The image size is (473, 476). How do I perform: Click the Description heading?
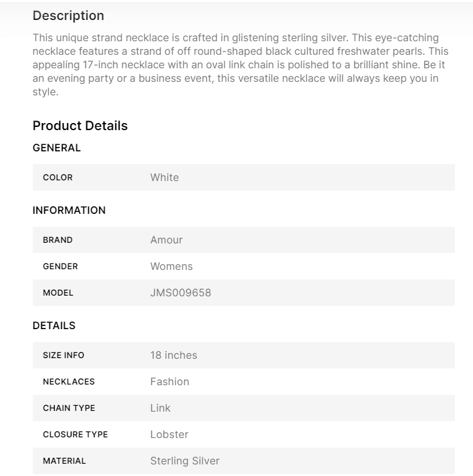tap(68, 15)
